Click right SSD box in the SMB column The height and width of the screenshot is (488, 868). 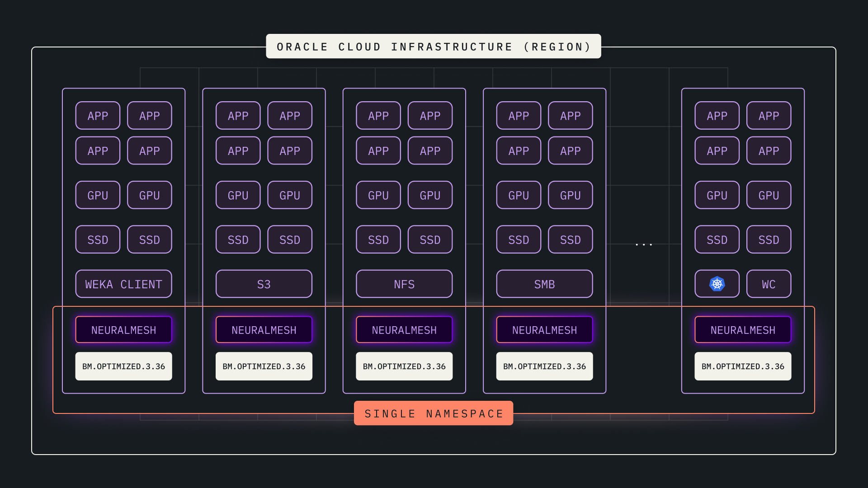pyautogui.click(x=570, y=239)
